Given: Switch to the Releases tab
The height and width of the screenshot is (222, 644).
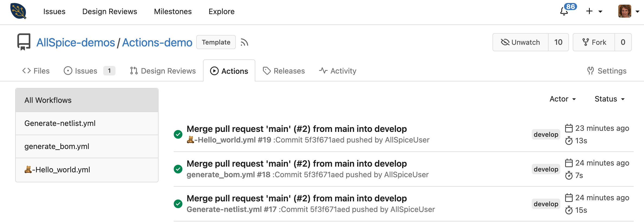Looking at the screenshot, I should point(284,71).
